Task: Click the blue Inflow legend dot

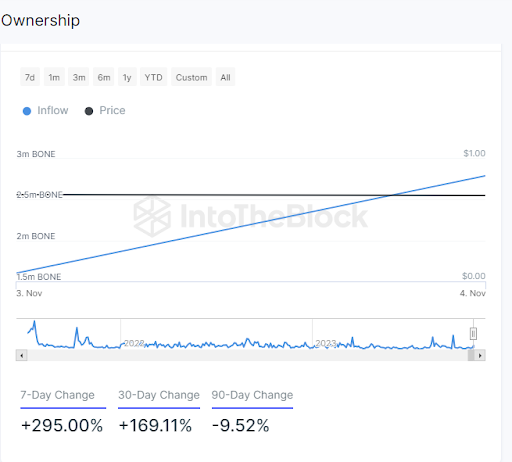Action: coord(27,111)
